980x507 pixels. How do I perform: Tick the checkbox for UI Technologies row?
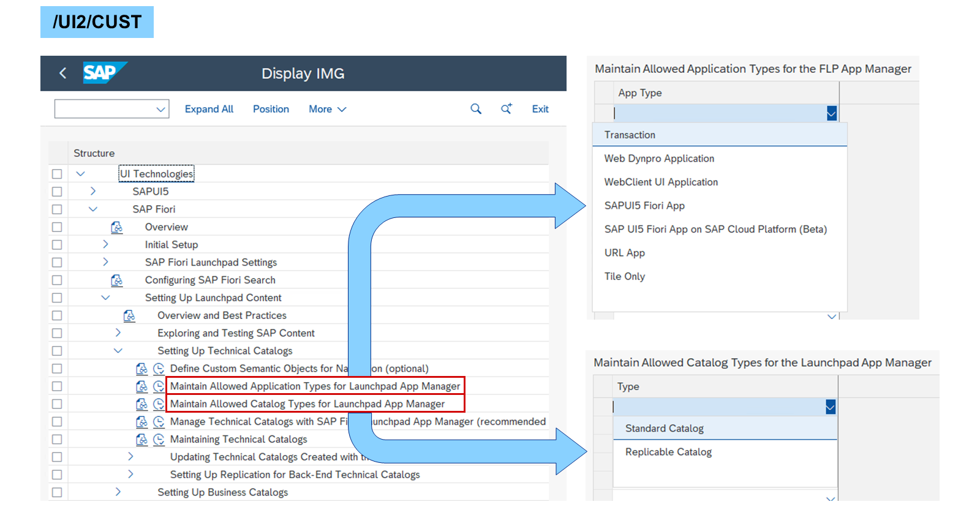click(57, 174)
